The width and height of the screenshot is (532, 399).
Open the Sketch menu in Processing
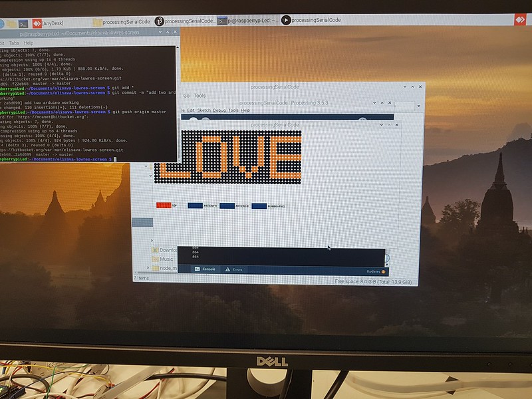[x=203, y=112]
